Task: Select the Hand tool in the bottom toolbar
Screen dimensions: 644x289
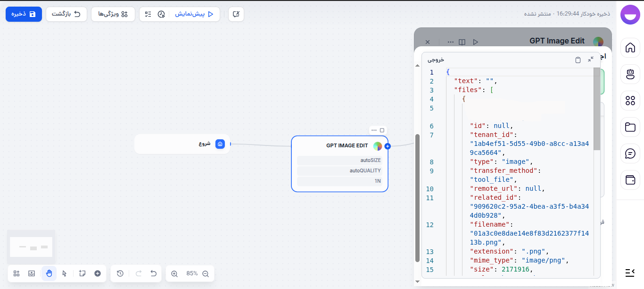Action: click(x=49, y=273)
